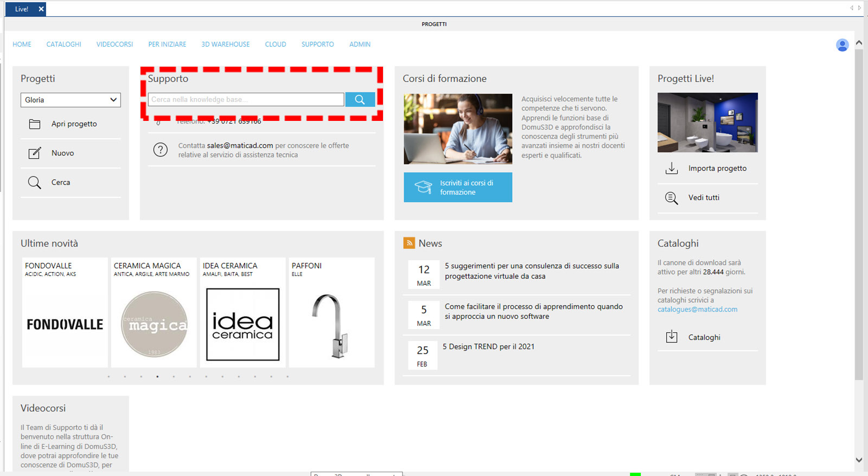Open the IDEA CERAMICA catalog card
The height and width of the screenshot is (476, 868).
(242, 313)
